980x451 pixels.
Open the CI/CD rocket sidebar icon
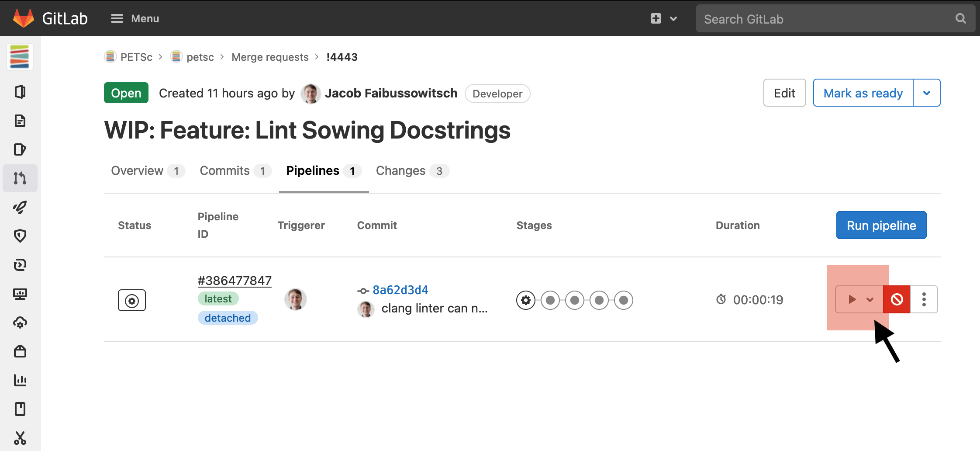click(x=20, y=207)
